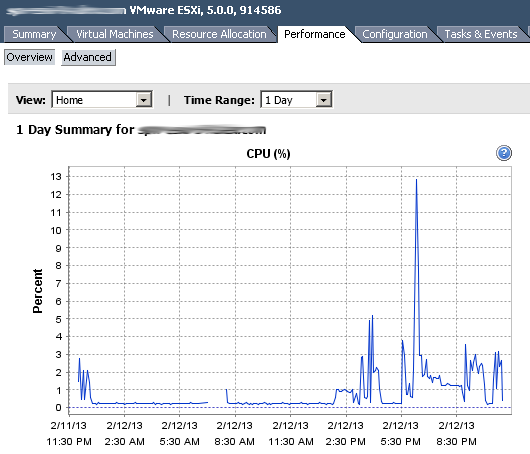This screenshot has width=530, height=454.
Task: Switch to the Summary tab
Action: [34, 34]
